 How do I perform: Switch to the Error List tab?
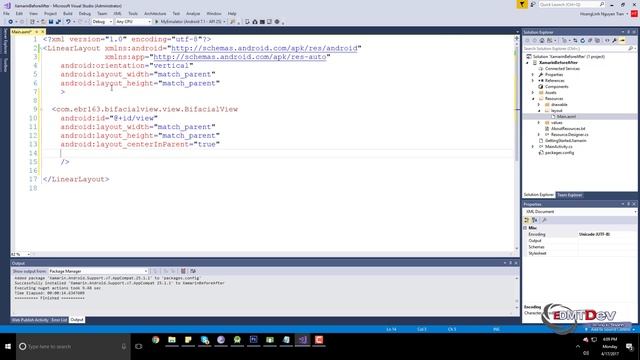(59, 320)
